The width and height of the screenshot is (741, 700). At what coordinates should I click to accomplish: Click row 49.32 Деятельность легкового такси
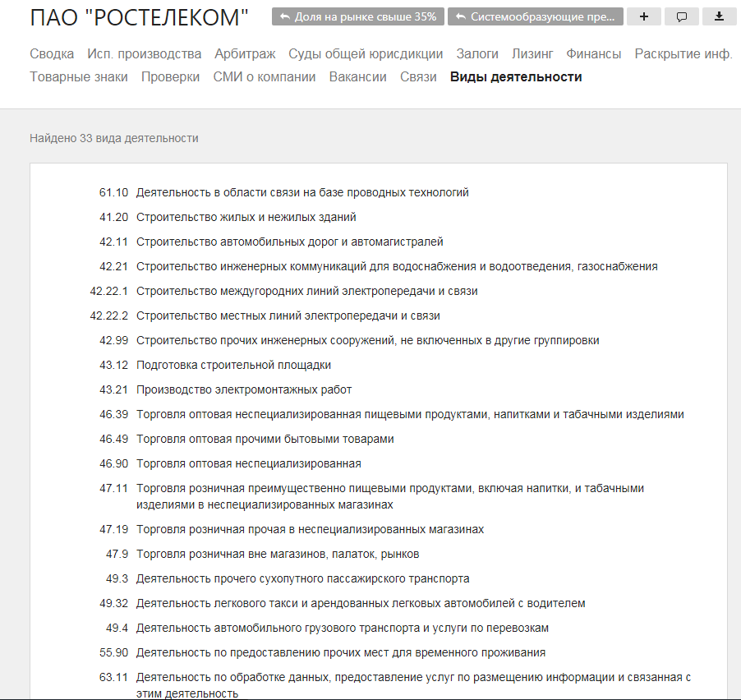click(x=342, y=603)
